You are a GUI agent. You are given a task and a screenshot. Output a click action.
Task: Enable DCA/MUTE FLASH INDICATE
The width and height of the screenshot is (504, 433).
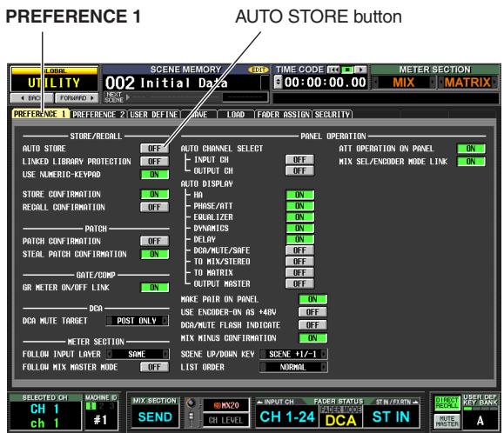click(312, 325)
